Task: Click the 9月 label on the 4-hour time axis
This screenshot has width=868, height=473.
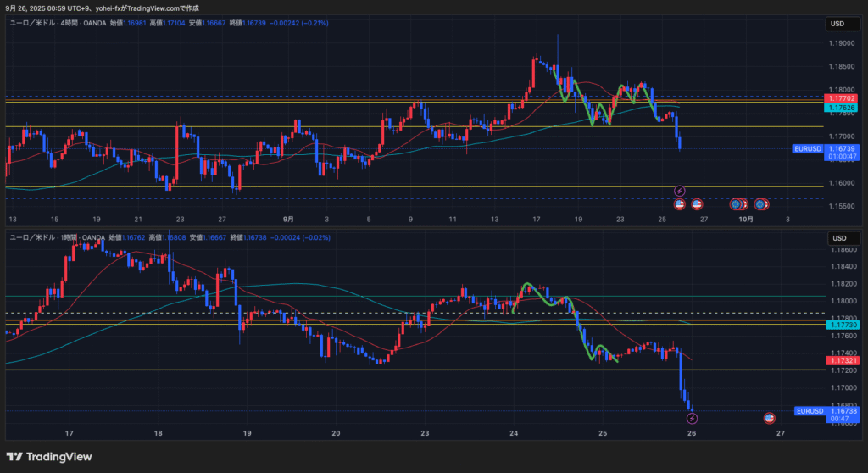Action: [x=289, y=219]
